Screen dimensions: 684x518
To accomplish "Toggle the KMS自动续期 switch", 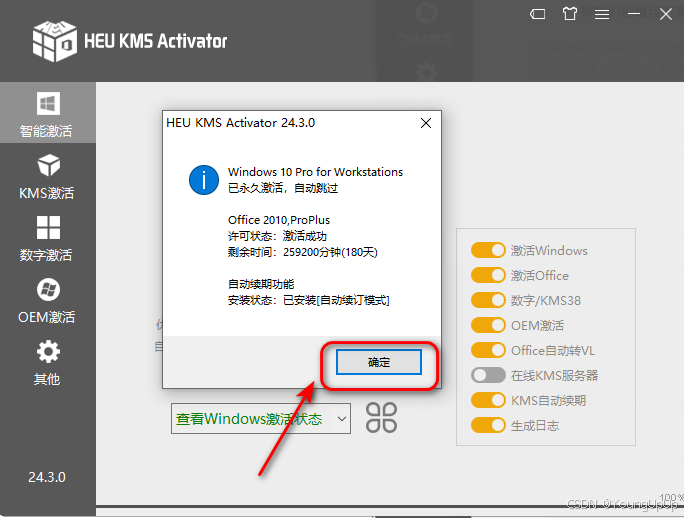I will [488, 400].
